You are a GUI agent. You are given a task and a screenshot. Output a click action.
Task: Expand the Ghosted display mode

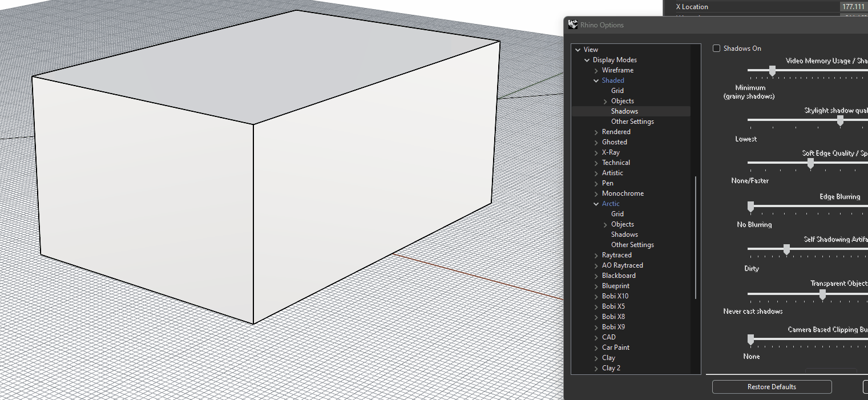click(596, 142)
